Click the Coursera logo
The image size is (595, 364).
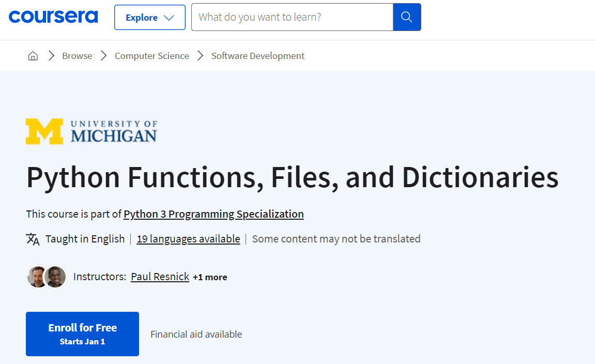tap(53, 17)
